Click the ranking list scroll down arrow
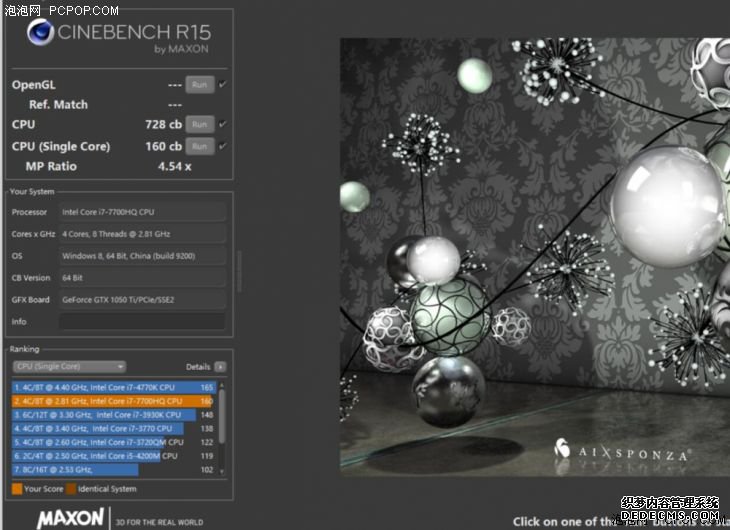The height and width of the screenshot is (530, 730). point(222,471)
